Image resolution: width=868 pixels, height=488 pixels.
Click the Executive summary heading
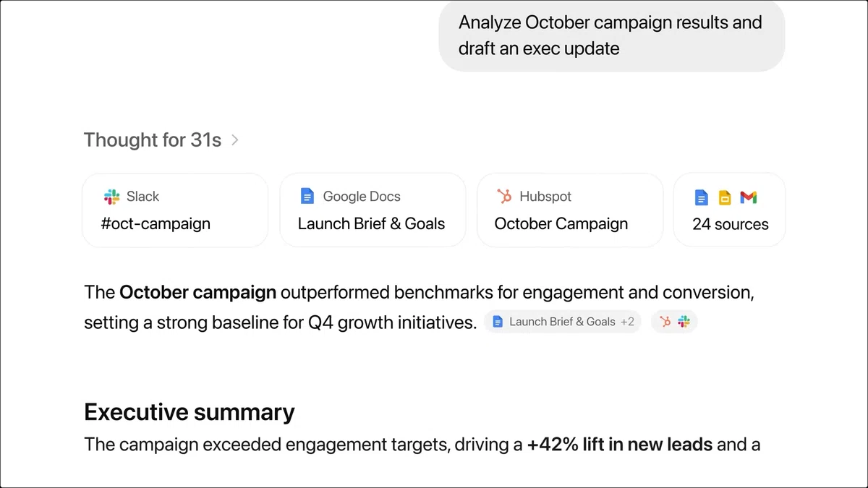point(190,412)
